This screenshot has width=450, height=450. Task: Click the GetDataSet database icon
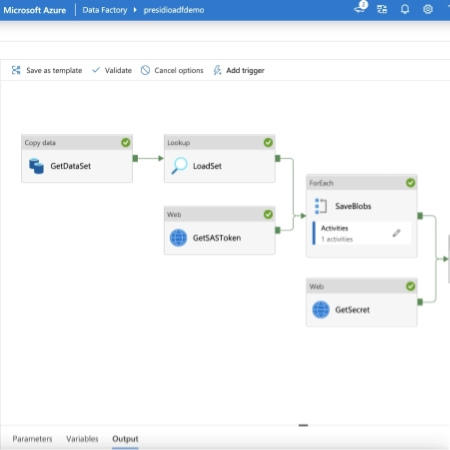tap(36, 166)
